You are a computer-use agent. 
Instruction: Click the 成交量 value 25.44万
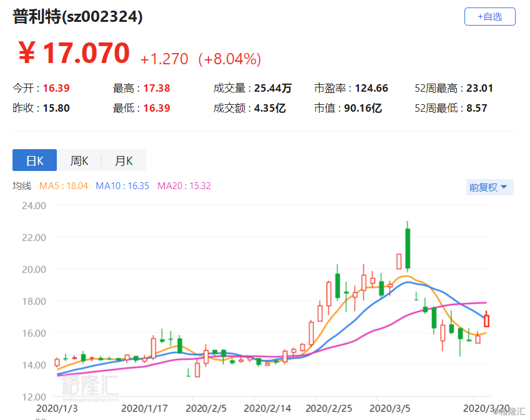273,88
